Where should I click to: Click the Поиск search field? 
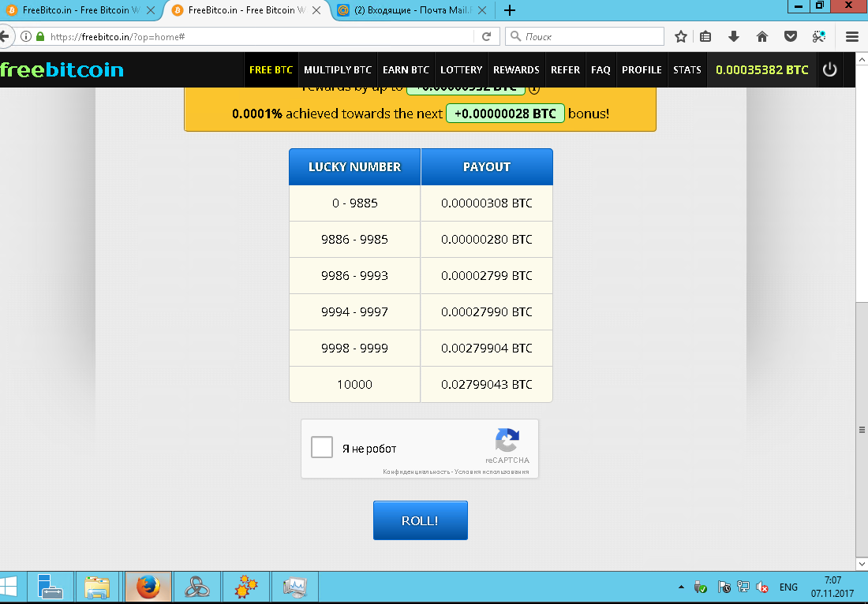(x=585, y=36)
